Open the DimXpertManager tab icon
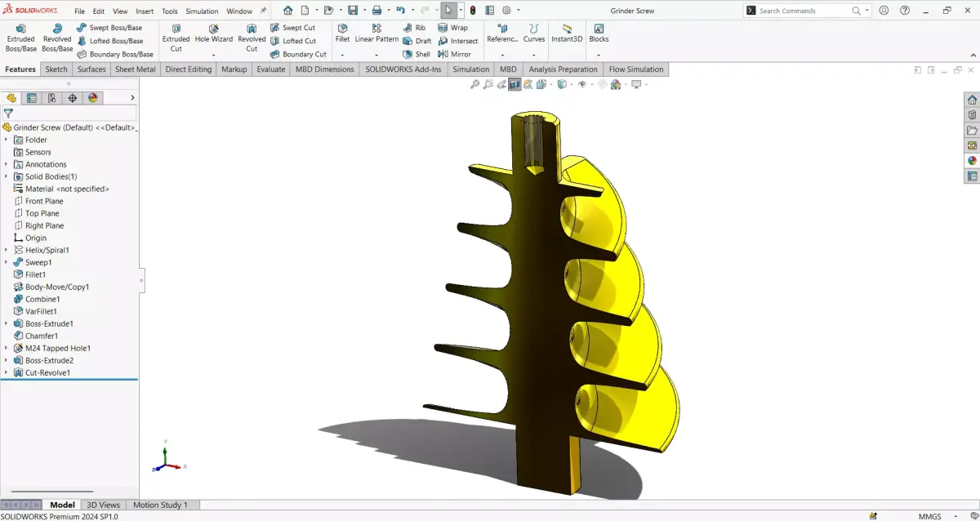 pyautogui.click(x=73, y=98)
